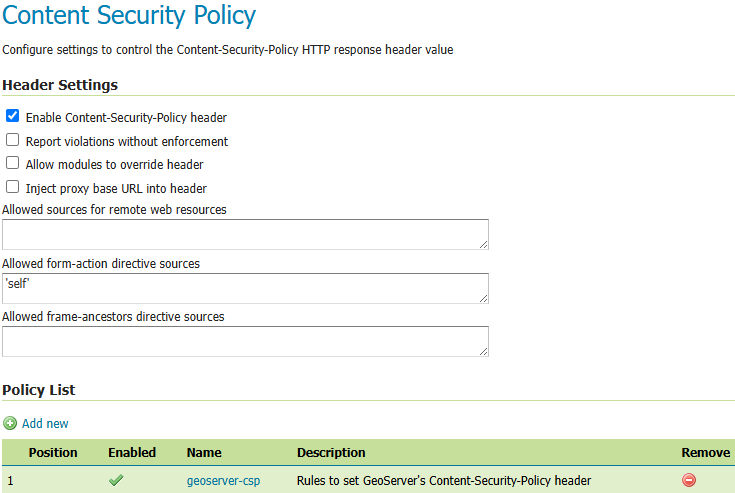The width and height of the screenshot is (735, 493).
Task: Click the green plus Add new icon
Action: (10, 424)
